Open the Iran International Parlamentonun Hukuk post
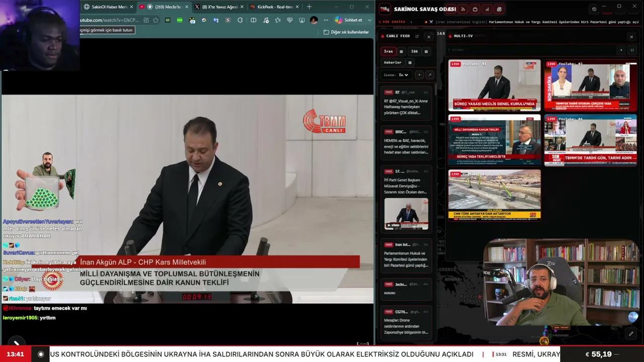The image size is (644, 362). (406, 255)
